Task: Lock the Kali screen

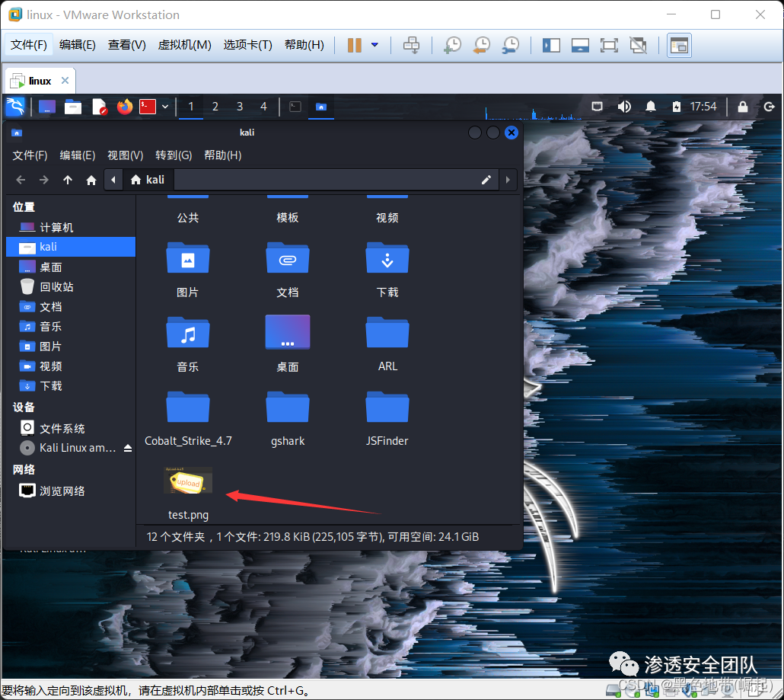Action: 743,107
